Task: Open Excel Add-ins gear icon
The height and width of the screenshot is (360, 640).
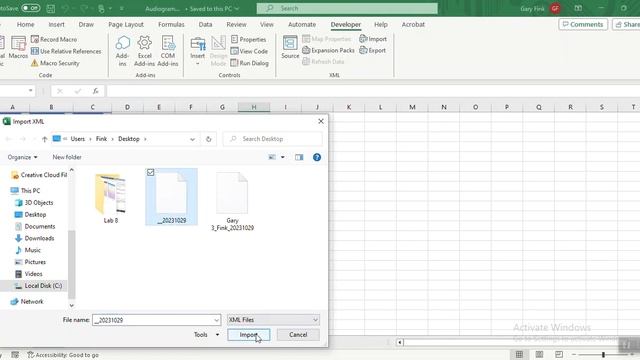Action: tap(144, 42)
